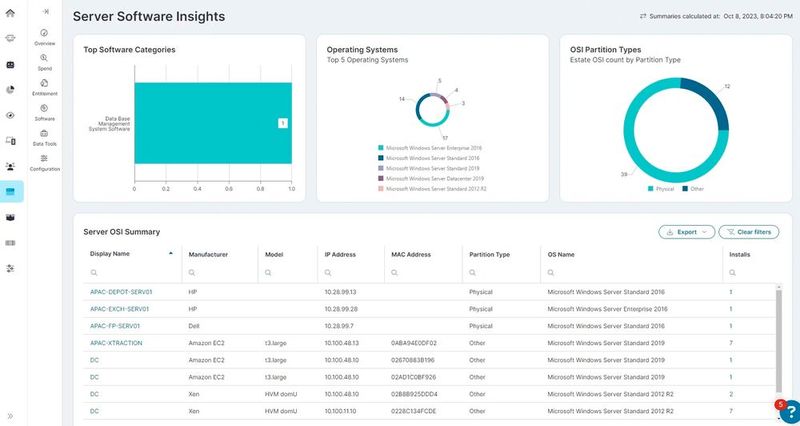
Task: Open the help button with 5 badge
Action: coord(790,411)
